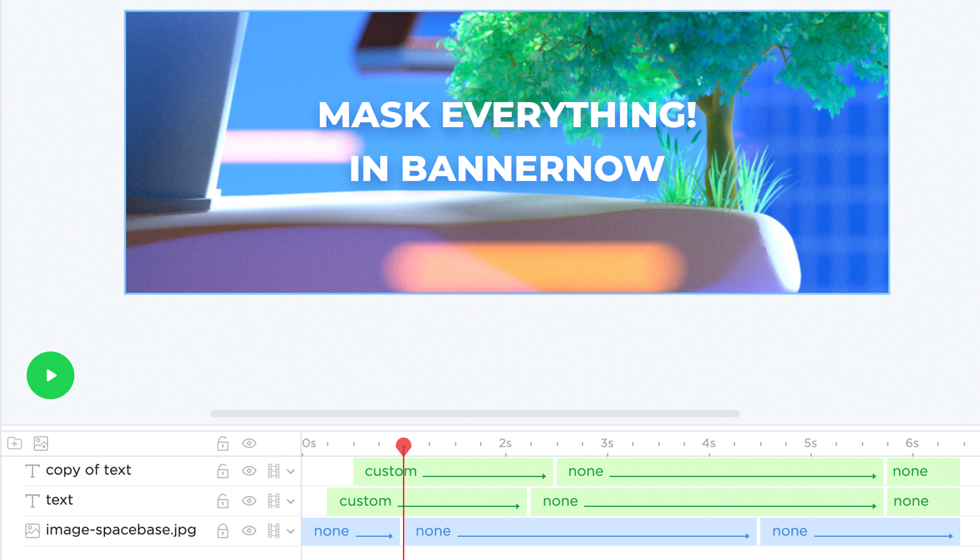
Task: Select 'IN BANNERNOW' text on the canvas
Action: [507, 169]
